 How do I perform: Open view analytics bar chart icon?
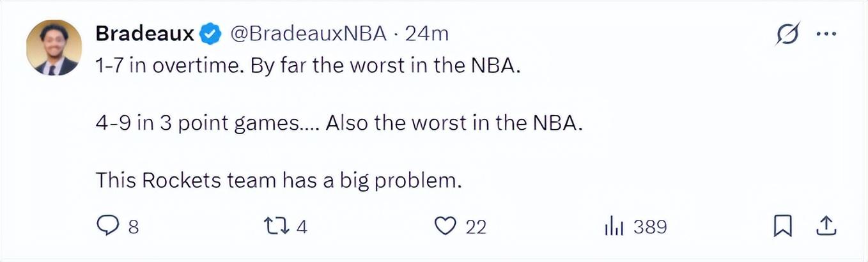pos(614,226)
